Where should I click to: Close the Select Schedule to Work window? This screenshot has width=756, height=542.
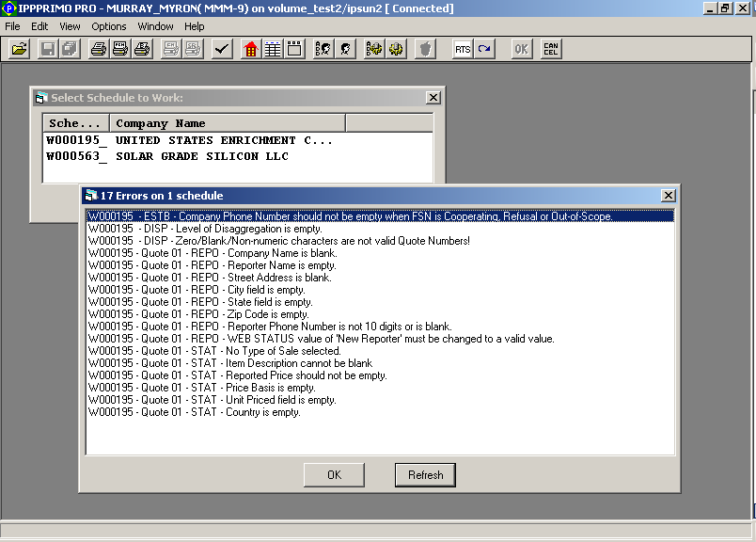433,98
